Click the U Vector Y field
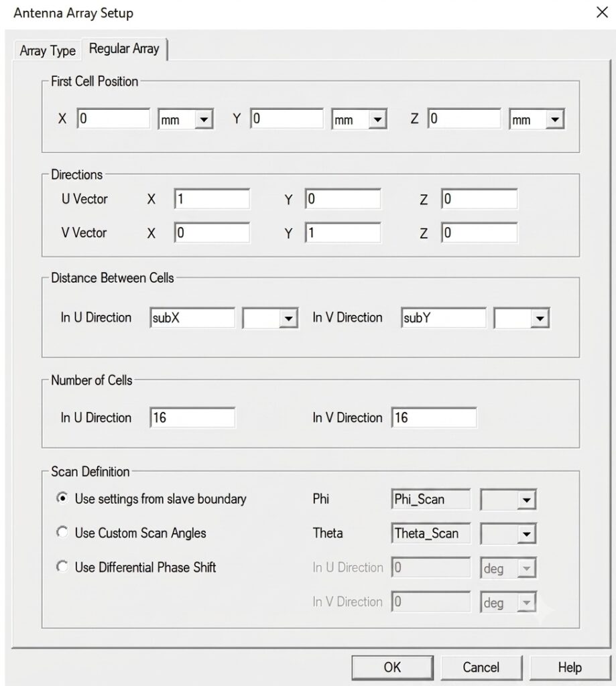This screenshot has width=616, height=686. (343, 199)
